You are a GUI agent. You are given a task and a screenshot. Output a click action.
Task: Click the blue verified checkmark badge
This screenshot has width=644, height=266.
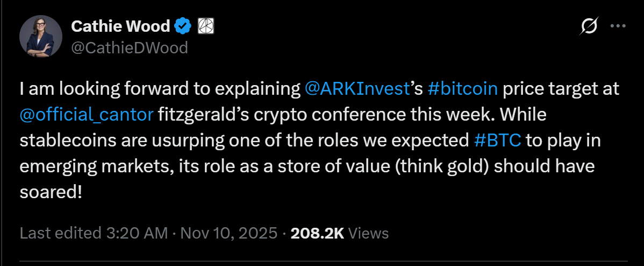[184, 25]
